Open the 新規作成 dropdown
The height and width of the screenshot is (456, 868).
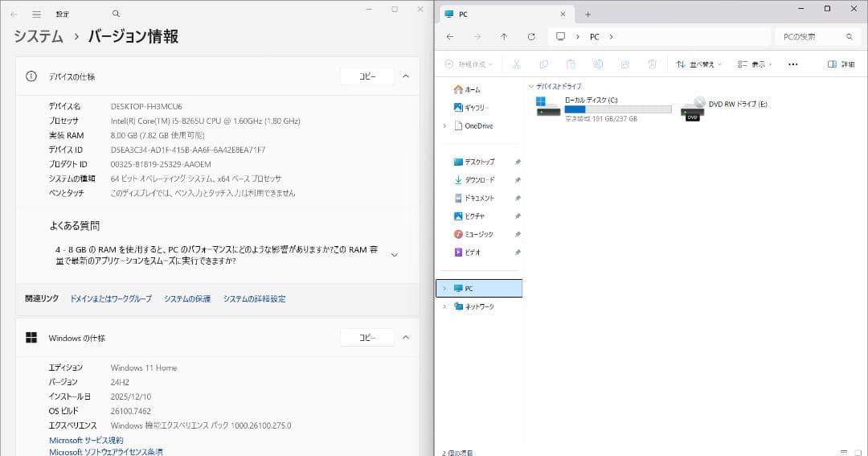point(469,64)
